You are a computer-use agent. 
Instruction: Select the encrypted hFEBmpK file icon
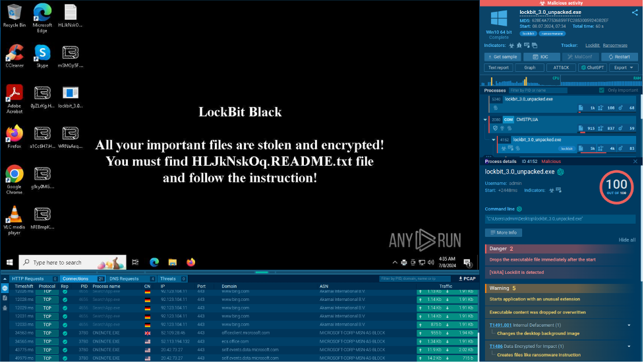click(x=42, y=218)
